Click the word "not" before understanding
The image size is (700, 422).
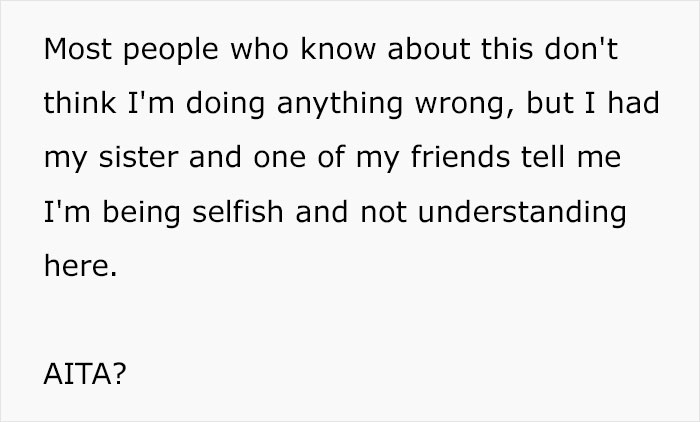[x=383, y=212]
